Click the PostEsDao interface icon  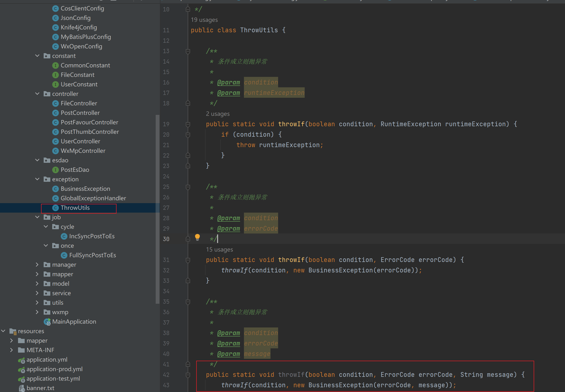point(56,170)
